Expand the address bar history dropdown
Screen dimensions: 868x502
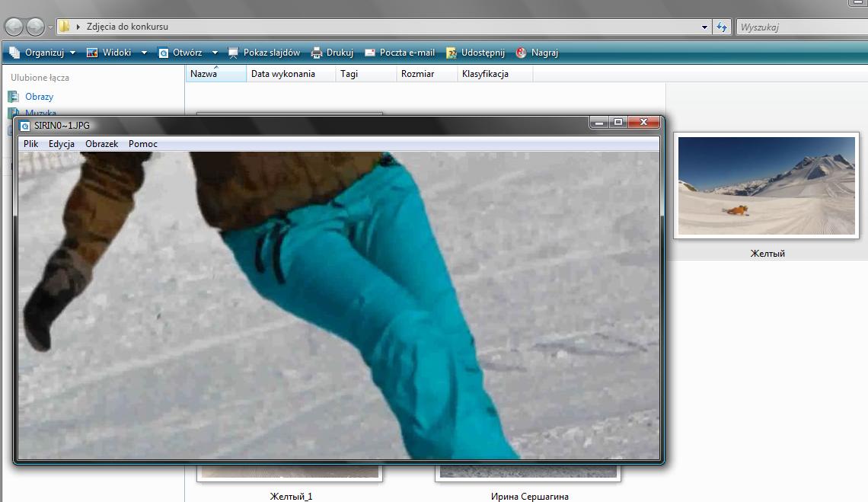coord(704,27)
